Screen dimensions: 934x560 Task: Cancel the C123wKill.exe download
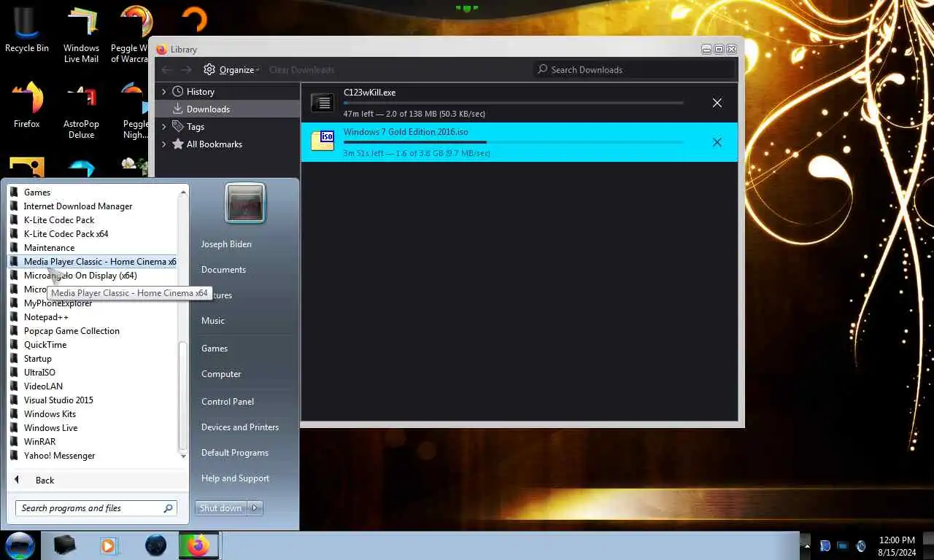(717, 103)
